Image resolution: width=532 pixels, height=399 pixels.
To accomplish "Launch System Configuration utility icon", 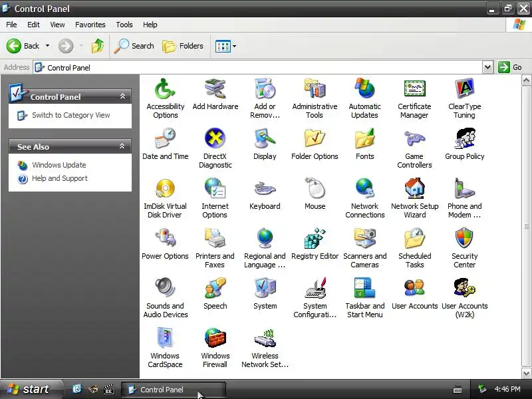I will pyautogui.click(x=315, y=298).
